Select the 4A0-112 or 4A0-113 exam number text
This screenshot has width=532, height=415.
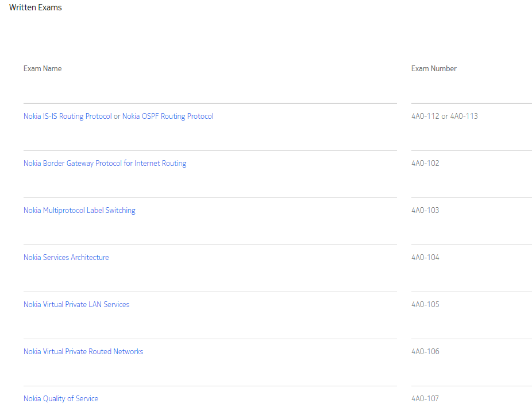point(445,117)
